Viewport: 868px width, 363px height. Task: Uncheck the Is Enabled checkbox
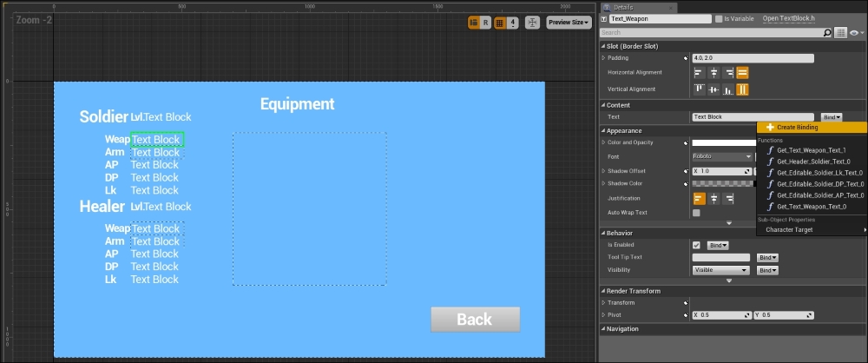tap(696, 245)
